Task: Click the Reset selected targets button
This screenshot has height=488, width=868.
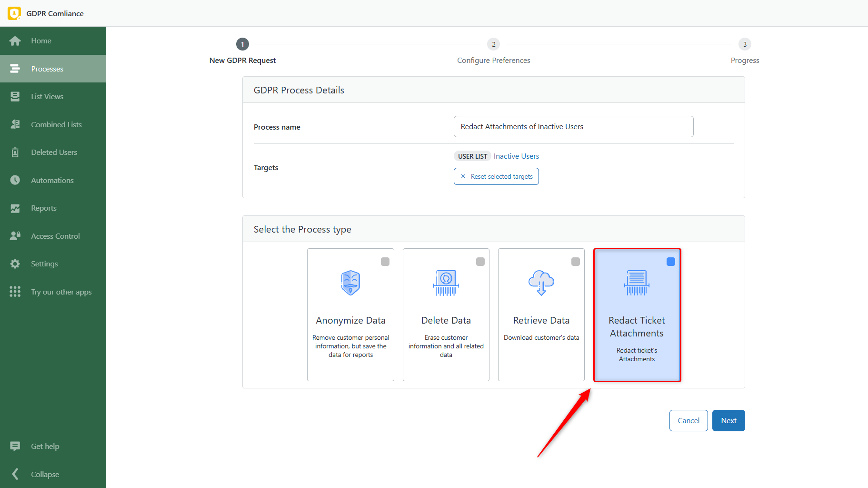Action: point(496,176)
